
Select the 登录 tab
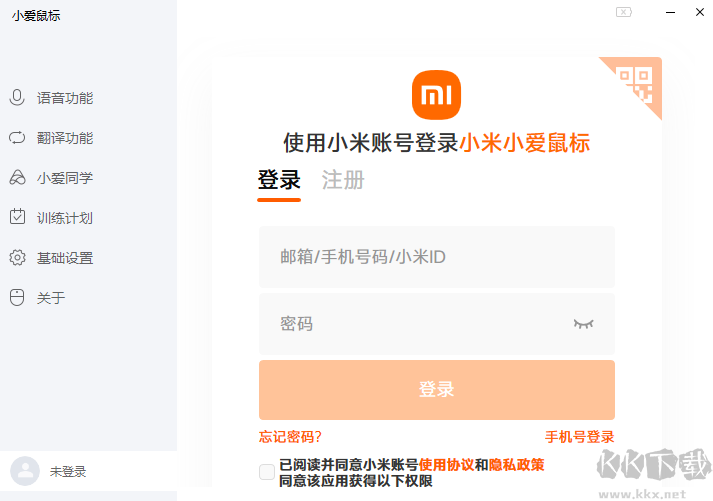279,181
